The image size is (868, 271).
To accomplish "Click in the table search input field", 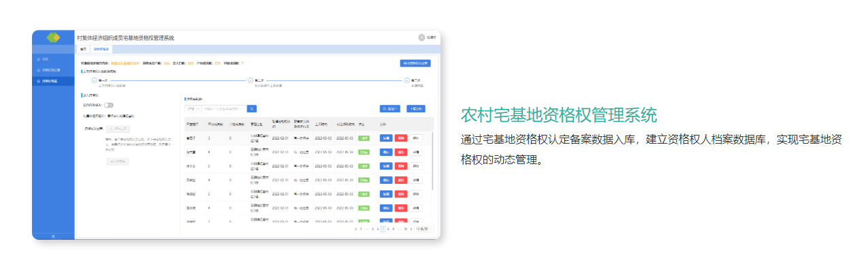I will tap(224, 108).
